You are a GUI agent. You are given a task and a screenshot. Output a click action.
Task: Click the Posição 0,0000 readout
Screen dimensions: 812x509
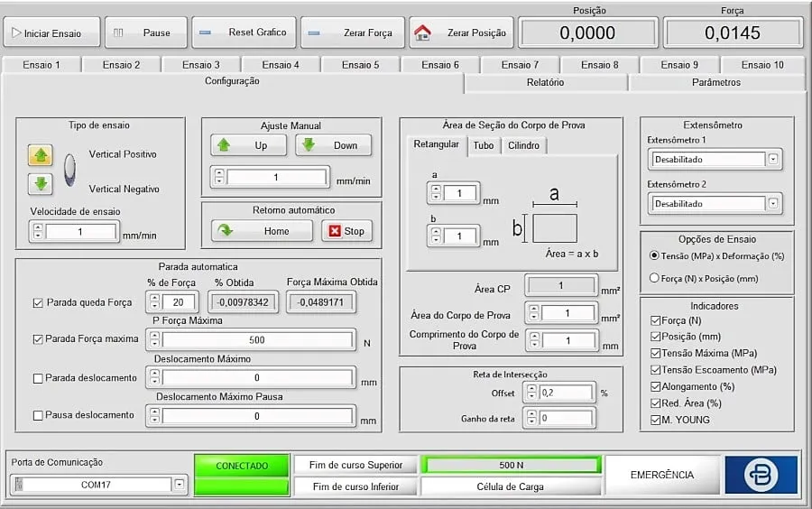[x=587, y=33]
